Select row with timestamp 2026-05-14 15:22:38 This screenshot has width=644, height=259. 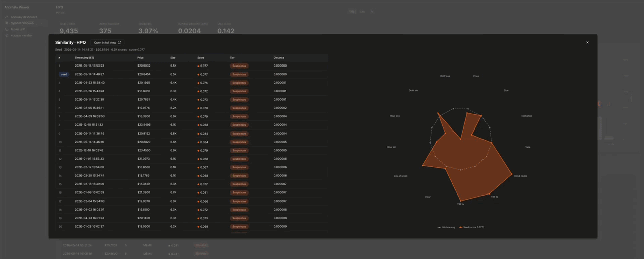pyautogui.click(x=191, y=99)
